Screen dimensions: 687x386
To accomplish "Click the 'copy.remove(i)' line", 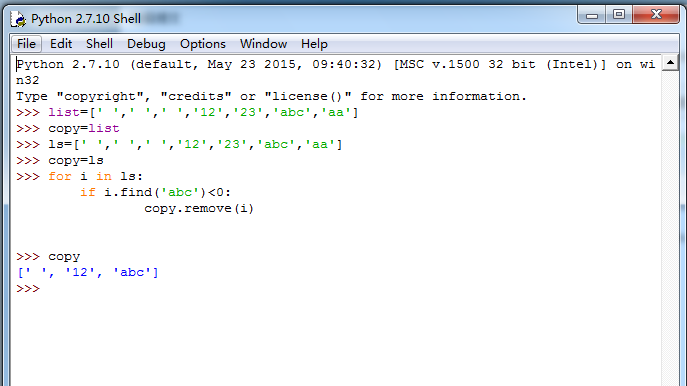I will coord(199,209).
